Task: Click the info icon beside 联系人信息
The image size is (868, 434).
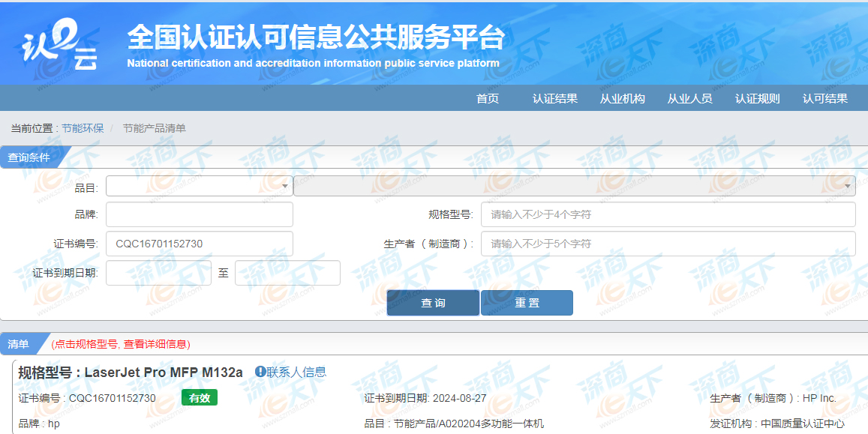Action: [x=260, y=372]
